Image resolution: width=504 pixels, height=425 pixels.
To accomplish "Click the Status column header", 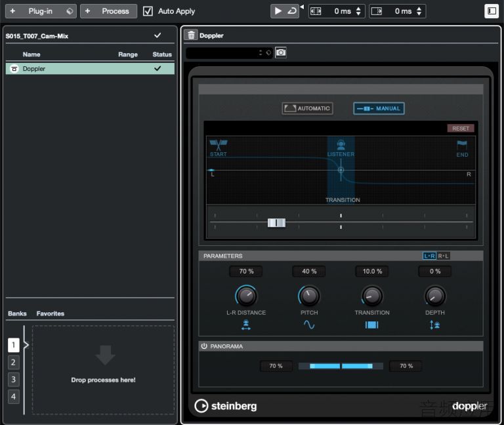I will 162,54.
